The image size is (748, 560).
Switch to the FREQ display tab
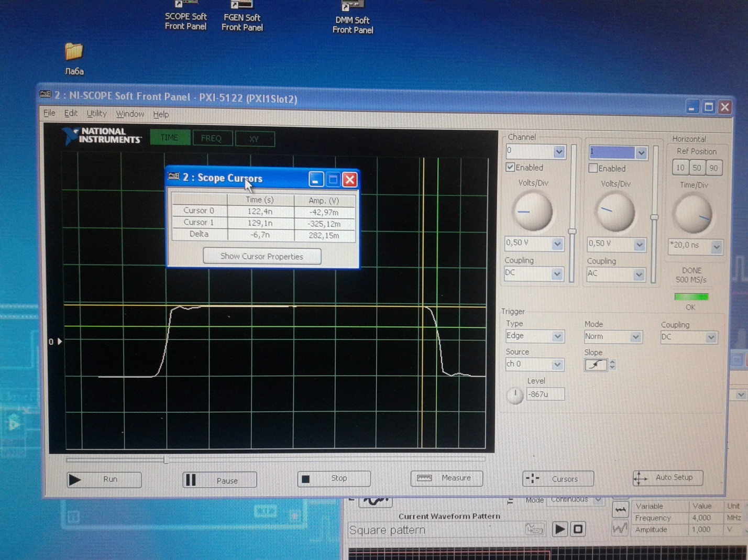[212, 138]
